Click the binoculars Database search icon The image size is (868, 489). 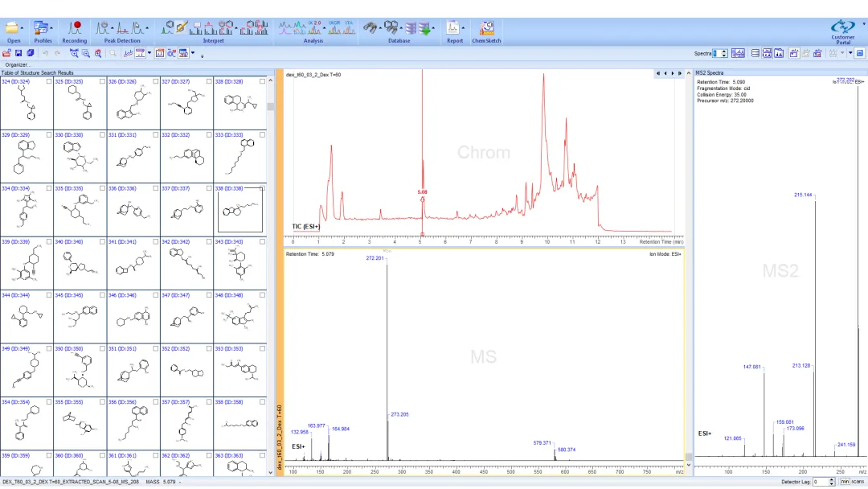[371, 27]
